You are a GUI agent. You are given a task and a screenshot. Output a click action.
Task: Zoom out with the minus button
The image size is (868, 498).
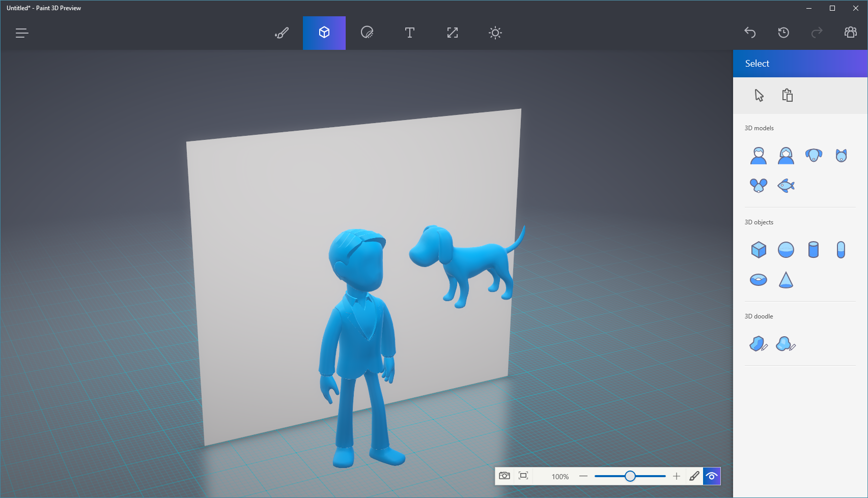tap(583, 476)
